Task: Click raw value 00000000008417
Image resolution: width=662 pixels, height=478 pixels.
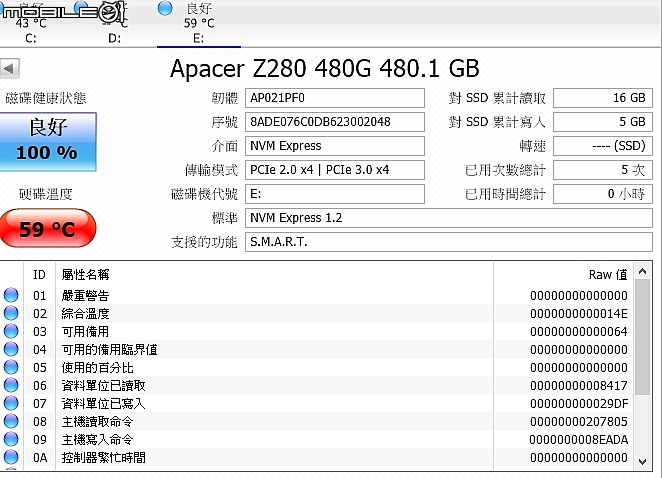Action: point(579,386)
